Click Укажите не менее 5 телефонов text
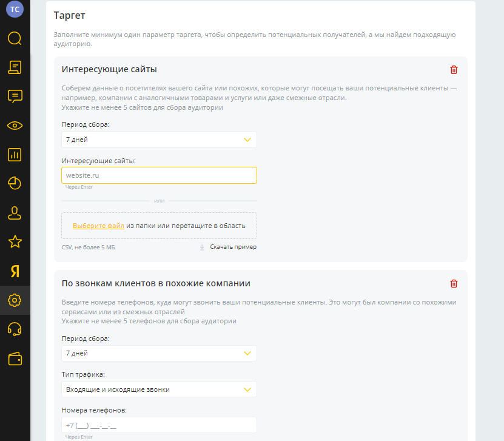 [149, 321]
